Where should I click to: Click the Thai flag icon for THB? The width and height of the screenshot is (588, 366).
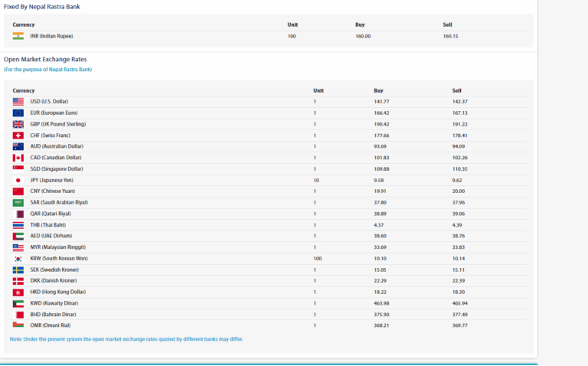coord(18,225)
